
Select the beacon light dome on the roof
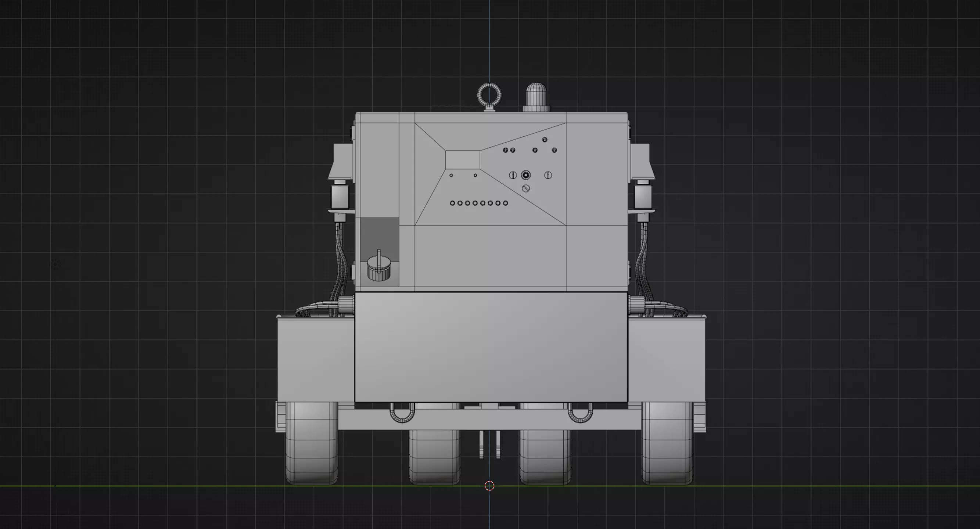(x=536, y=95)
